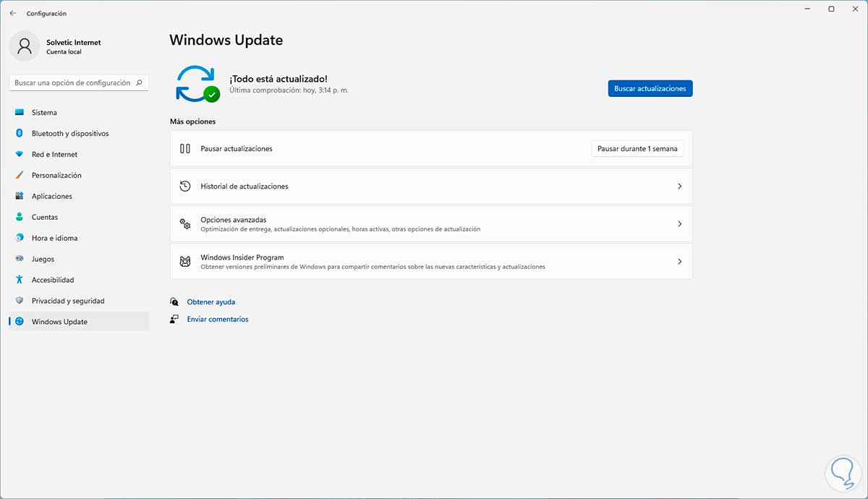Select Cuentas in sidebar
Image resolution: width=868 pixels, height=499 pixels.
click(79, 217)
